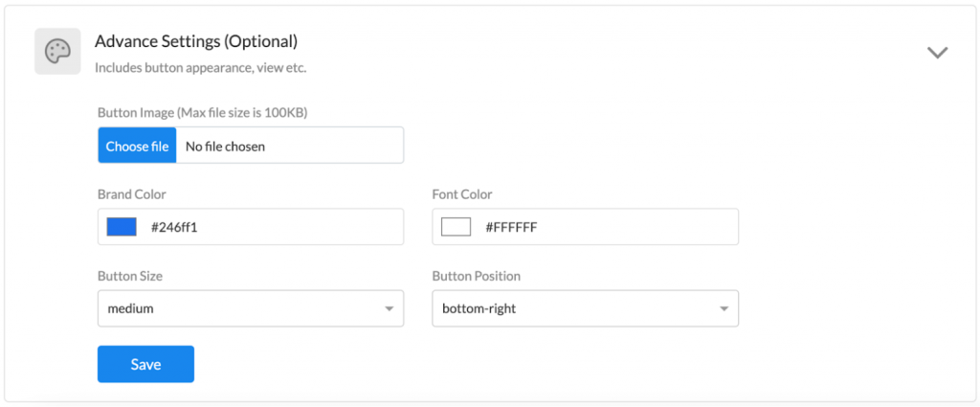This screenshot has height=407, width=980.
Task: Click the Button Position label
Action: tap(477, 276)
